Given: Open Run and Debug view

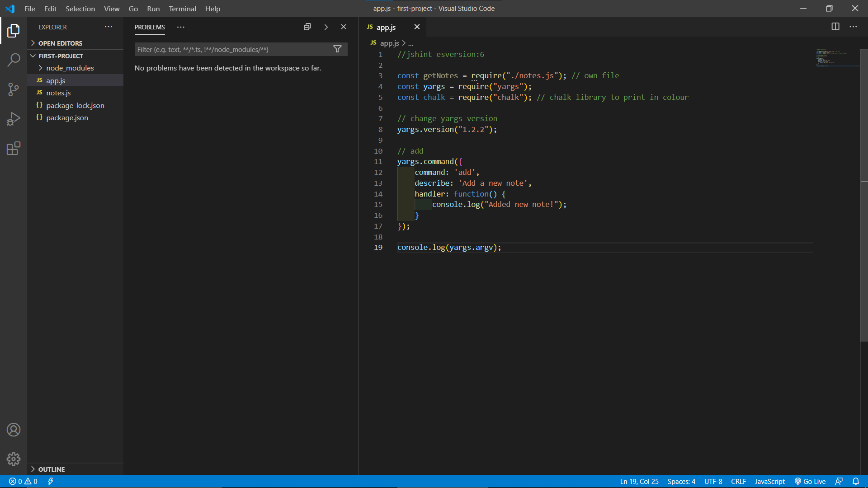Looking at the screenshot, I should [14, 119].
